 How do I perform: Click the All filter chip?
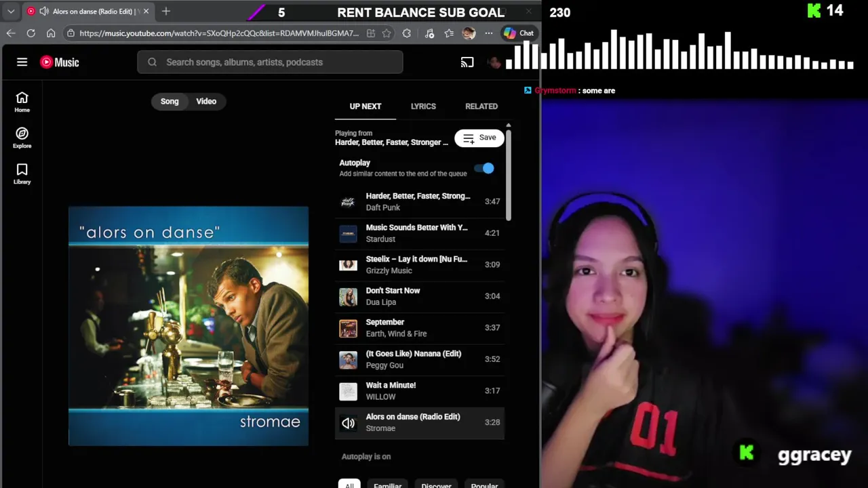(349, 485)
